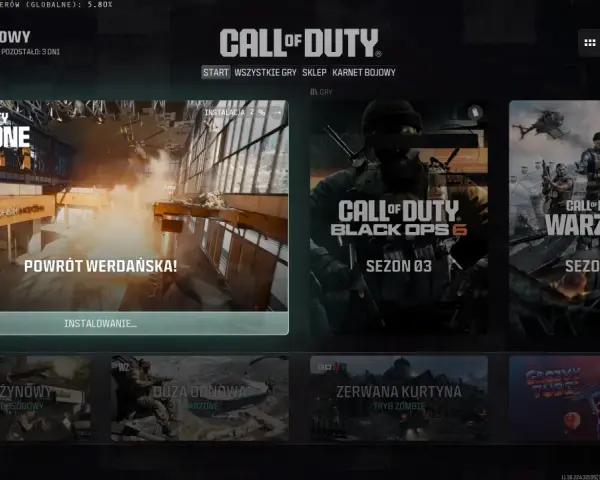Go to the KARNET BOJOWY tab
The width and height of the screenshot is (600, 480).
click(x=364, y=72)
